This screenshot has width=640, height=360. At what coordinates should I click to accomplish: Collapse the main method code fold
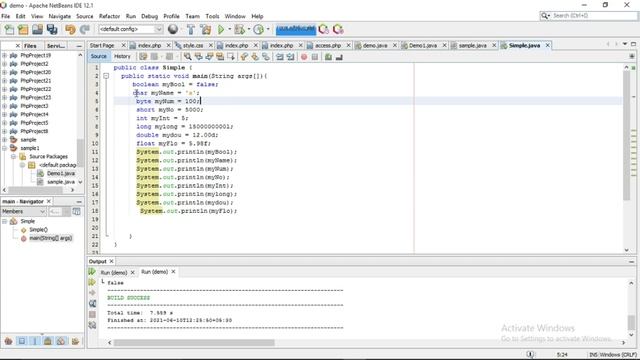click(106, 76)
